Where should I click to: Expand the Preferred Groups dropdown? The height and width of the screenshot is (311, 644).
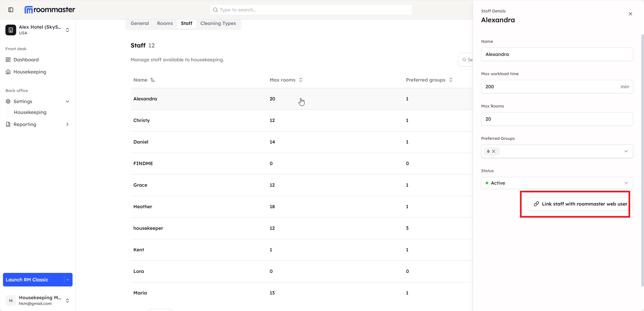click(x=626, y=151)
